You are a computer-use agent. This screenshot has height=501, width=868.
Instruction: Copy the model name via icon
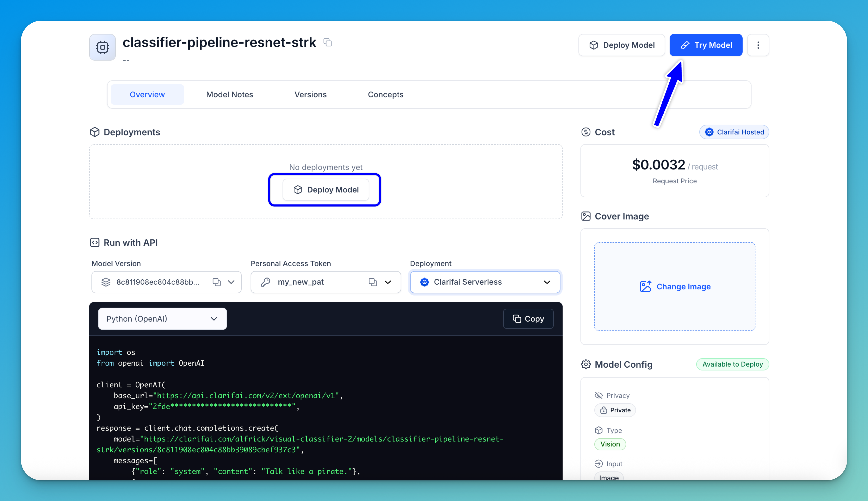[x=327, y=42]
